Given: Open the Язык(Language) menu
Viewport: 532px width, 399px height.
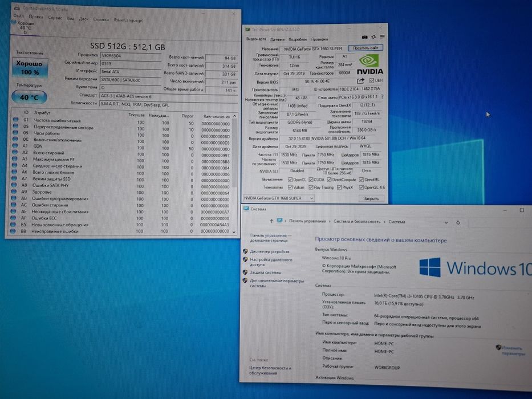Looking at the screenshot, I should point(128,20).
